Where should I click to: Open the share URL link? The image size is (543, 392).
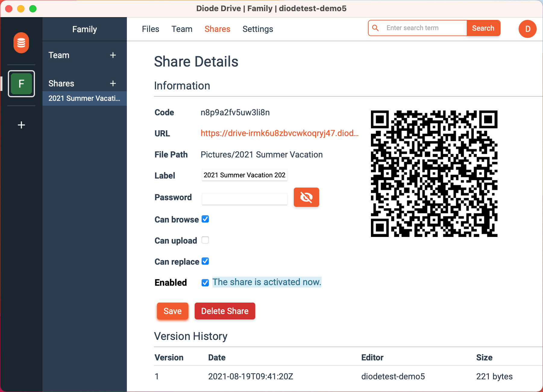[279, 133]
